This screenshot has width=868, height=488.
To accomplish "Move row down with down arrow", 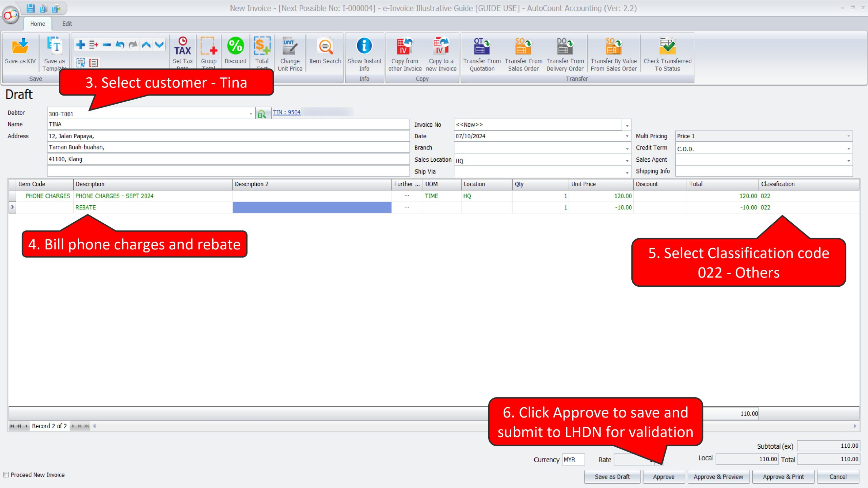I will [159, 44].
